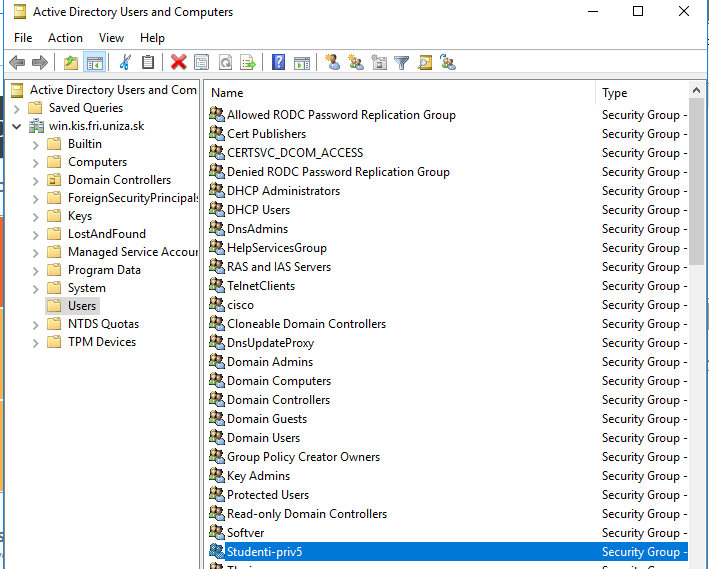
Task: Select the Protected Users group
Action: (268, 495)
